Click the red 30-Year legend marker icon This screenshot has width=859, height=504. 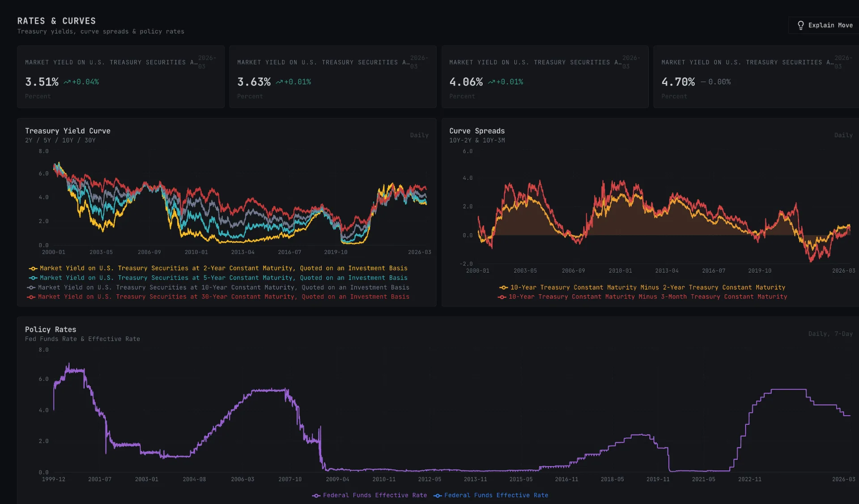tap(31, 297)
